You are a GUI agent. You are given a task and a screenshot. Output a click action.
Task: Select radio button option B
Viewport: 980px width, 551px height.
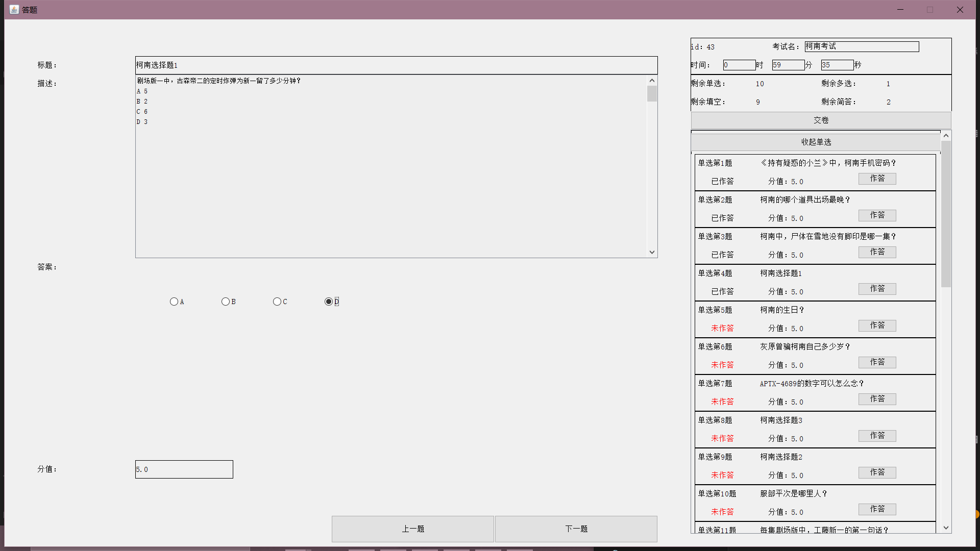click(x=226, y=302)
